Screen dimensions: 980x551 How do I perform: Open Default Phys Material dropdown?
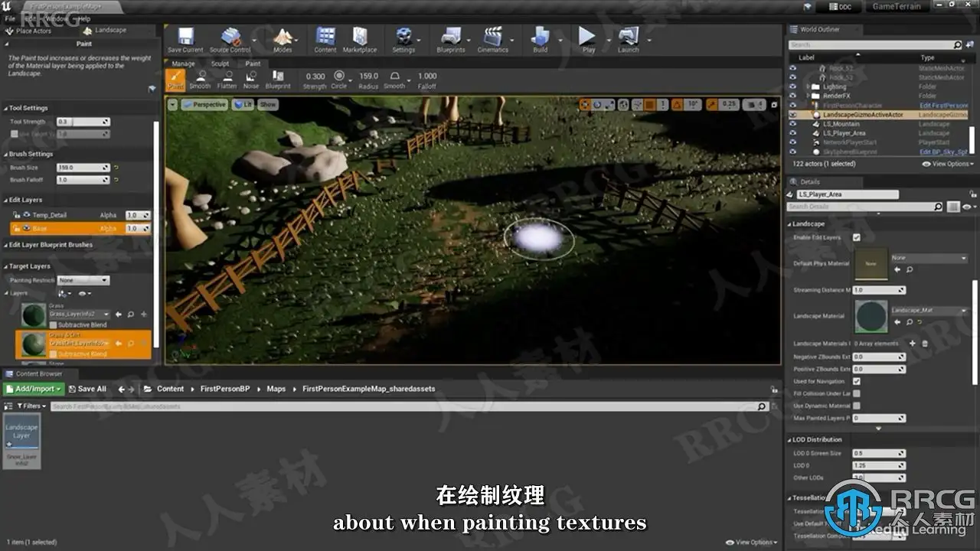pyautogui.click(x=929, y=258)
